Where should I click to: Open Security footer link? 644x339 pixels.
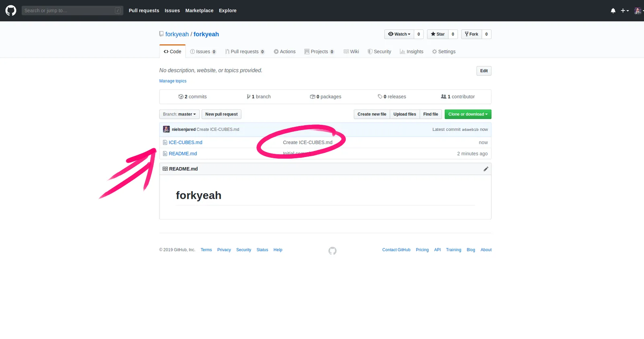point(244,250)
